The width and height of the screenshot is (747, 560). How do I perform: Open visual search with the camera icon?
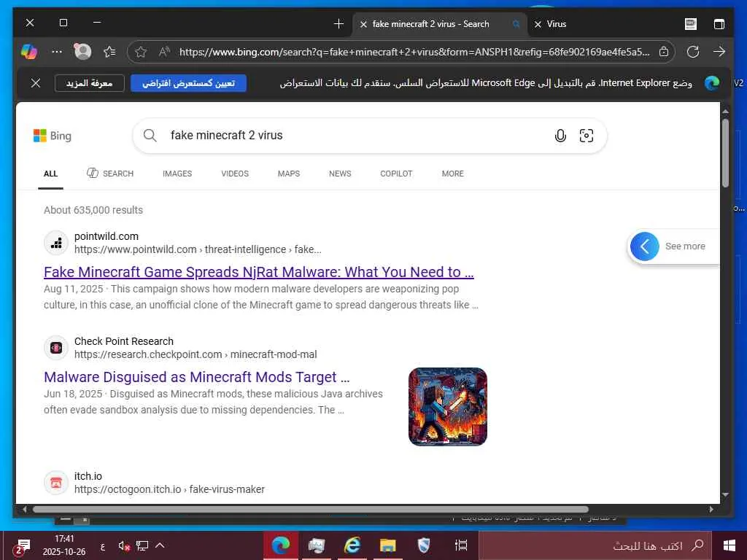[x=587, y=136]
